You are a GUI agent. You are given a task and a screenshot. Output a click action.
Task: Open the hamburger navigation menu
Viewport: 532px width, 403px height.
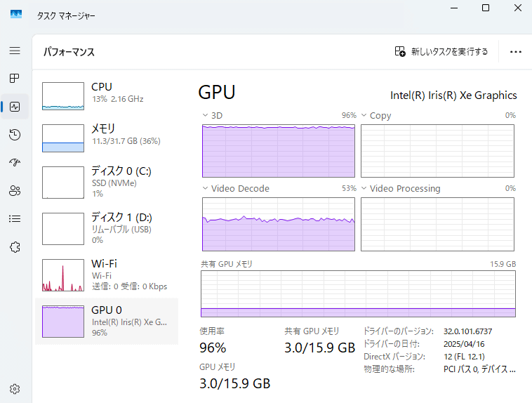coord(15,51)
